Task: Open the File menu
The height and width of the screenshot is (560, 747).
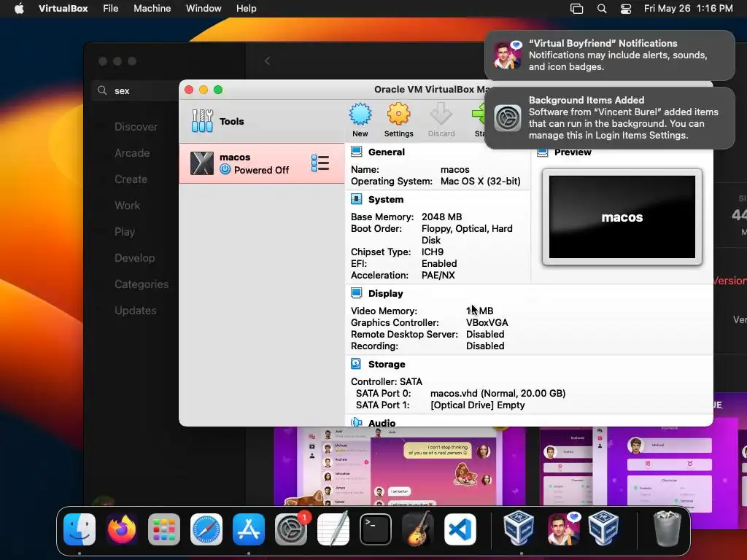Action: pos(111,9)
